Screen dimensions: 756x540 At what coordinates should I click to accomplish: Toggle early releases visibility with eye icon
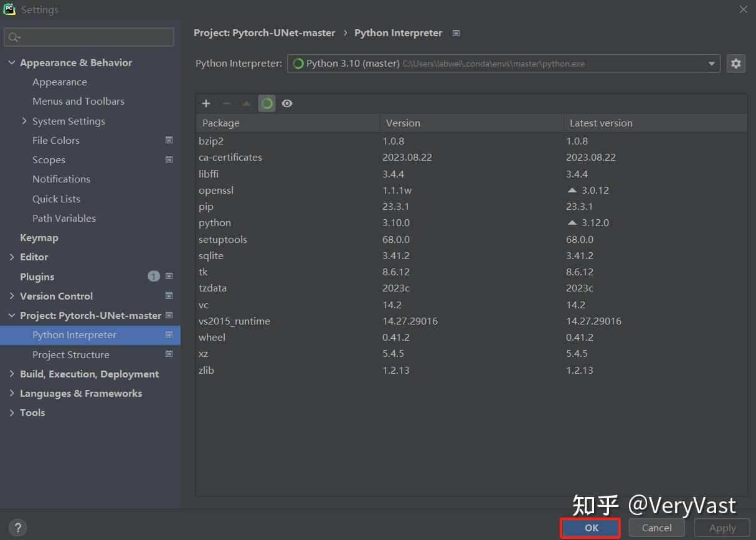click(x=287, y=103)
